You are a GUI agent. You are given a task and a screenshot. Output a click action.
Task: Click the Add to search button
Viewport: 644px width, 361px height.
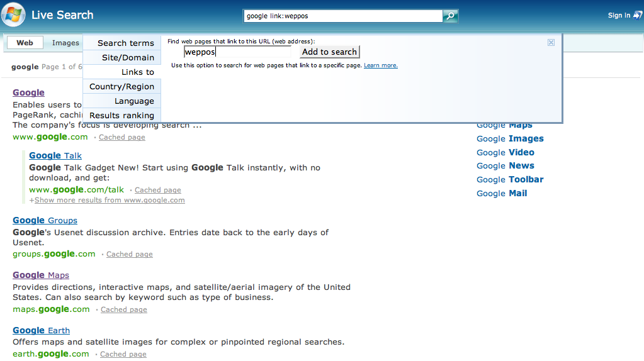pos(329,52)
